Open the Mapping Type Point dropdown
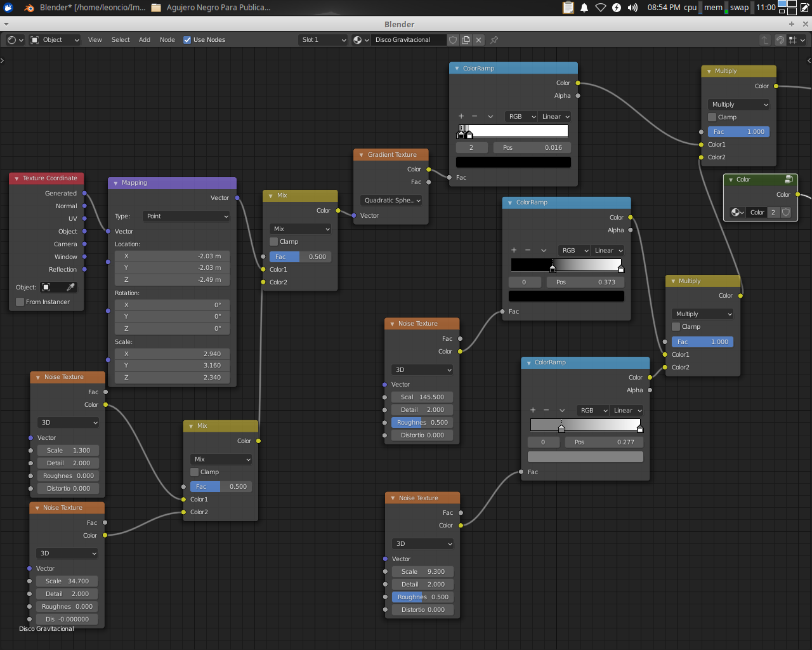Viewport: 812px width, 650px height. (187, 216)
